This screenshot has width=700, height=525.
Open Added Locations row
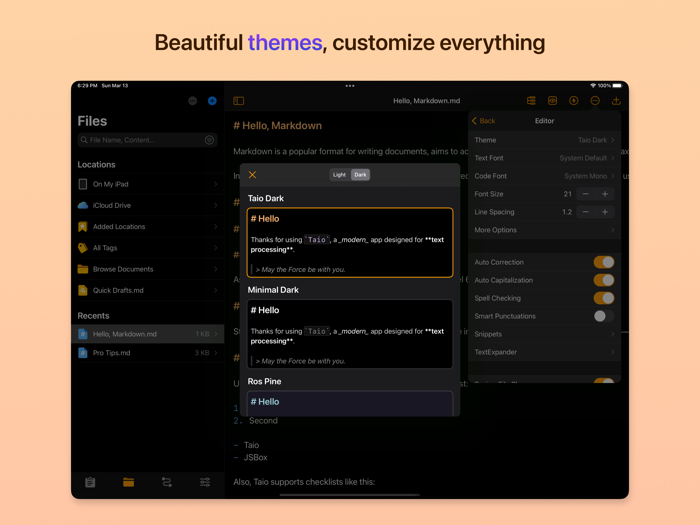tap(148, 226)
